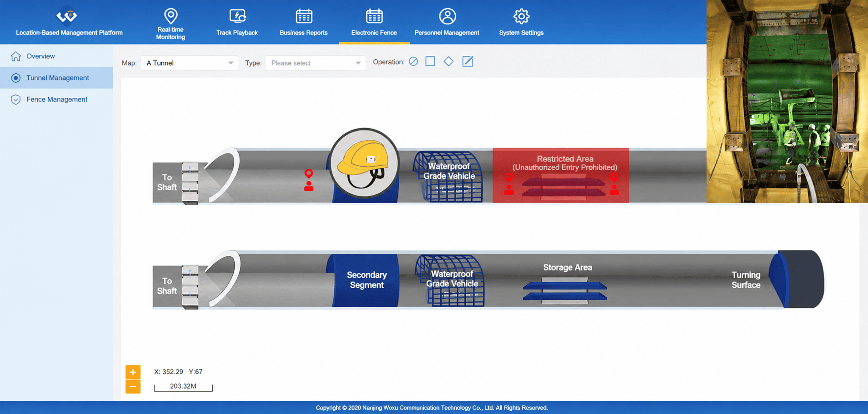
Task: Select upper tunnel Waterproof Grade Vehicle
Action: tap(449, 176)
